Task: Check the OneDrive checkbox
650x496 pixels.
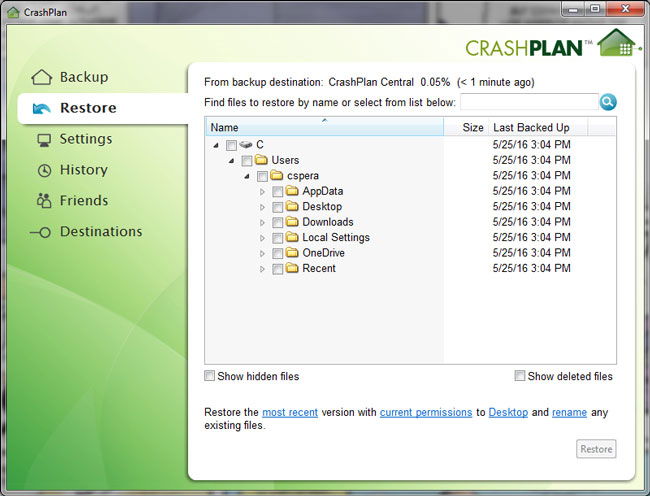Action: 278,253
